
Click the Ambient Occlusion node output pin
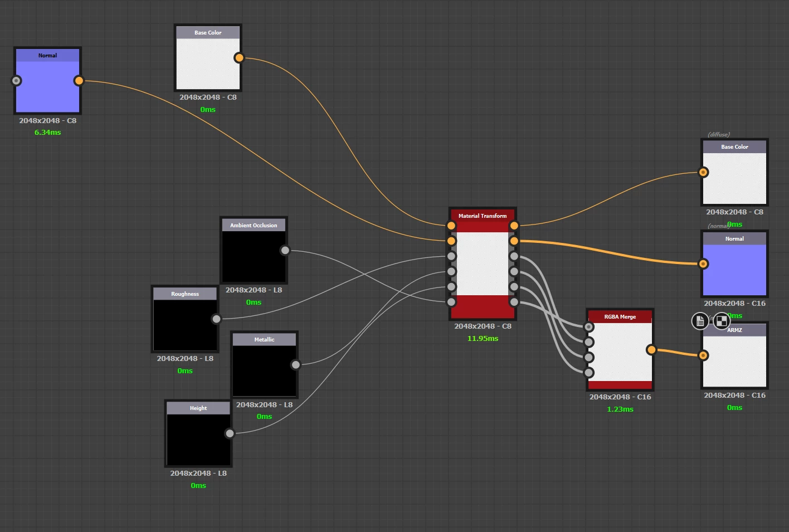coord(285,250)
